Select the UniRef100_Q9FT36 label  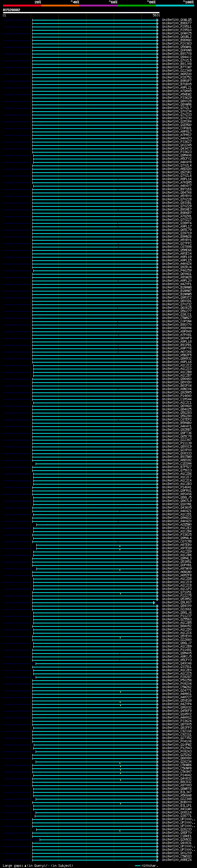pos(177,433)
